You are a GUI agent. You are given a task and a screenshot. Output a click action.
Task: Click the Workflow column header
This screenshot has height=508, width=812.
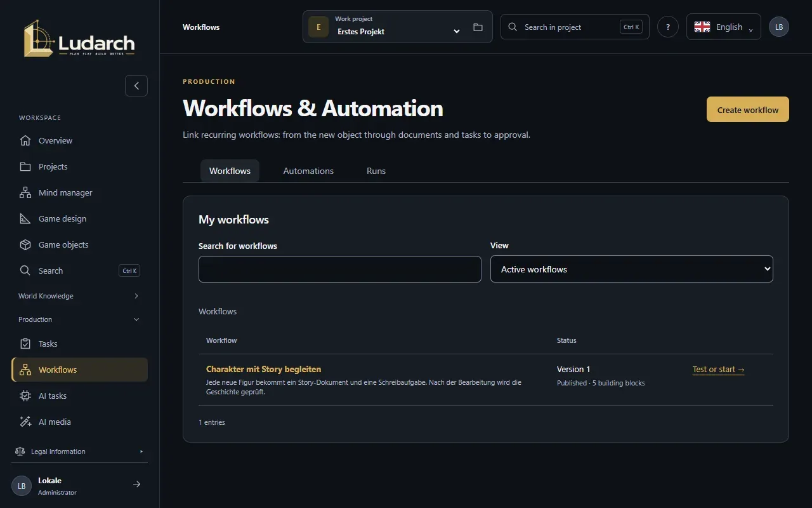[221, 340]
